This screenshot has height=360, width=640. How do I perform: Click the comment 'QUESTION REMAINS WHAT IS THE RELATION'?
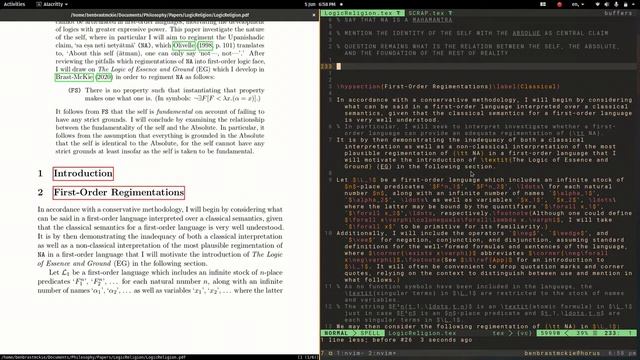pos(478,50)
